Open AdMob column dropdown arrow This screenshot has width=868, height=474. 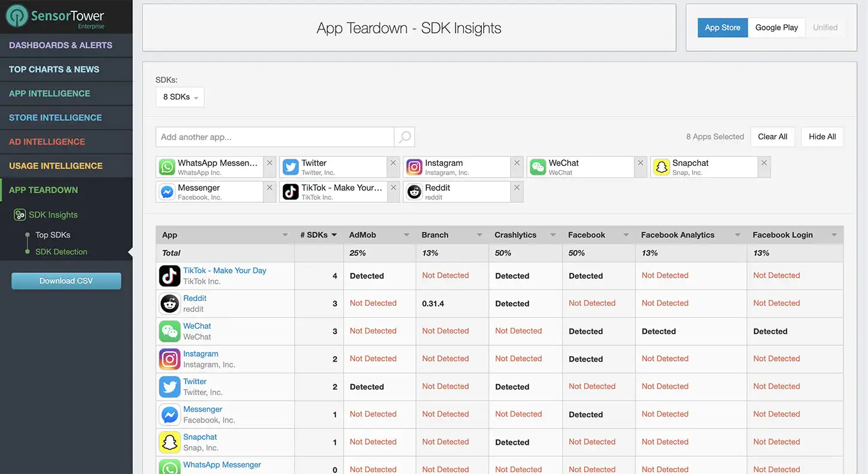tap(406, 235)
